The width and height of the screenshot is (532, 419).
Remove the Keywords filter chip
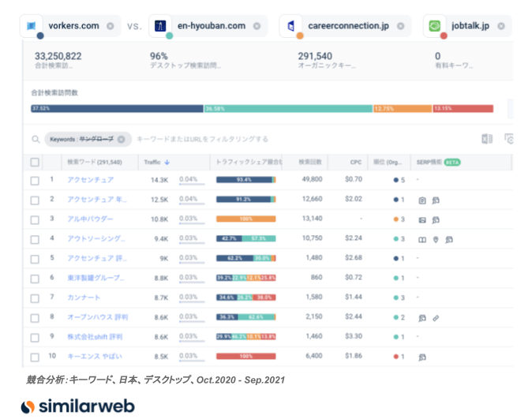(121, 140)
